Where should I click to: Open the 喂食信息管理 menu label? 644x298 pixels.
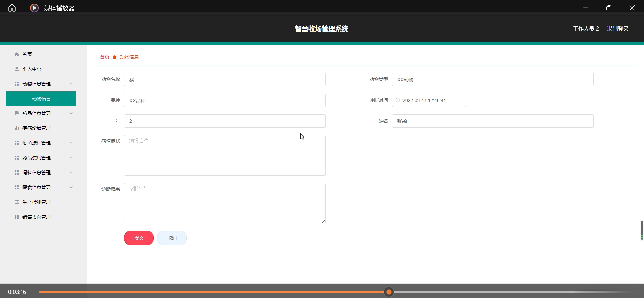pos(37,187)
